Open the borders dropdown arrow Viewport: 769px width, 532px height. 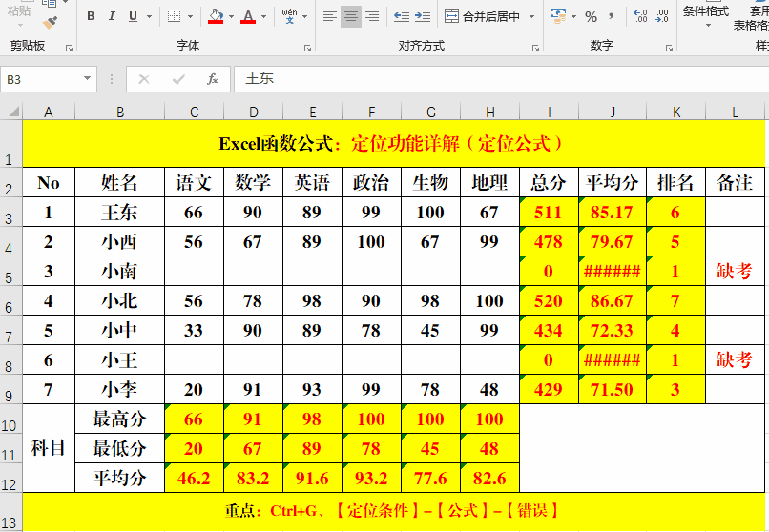[x=189, y=16]
